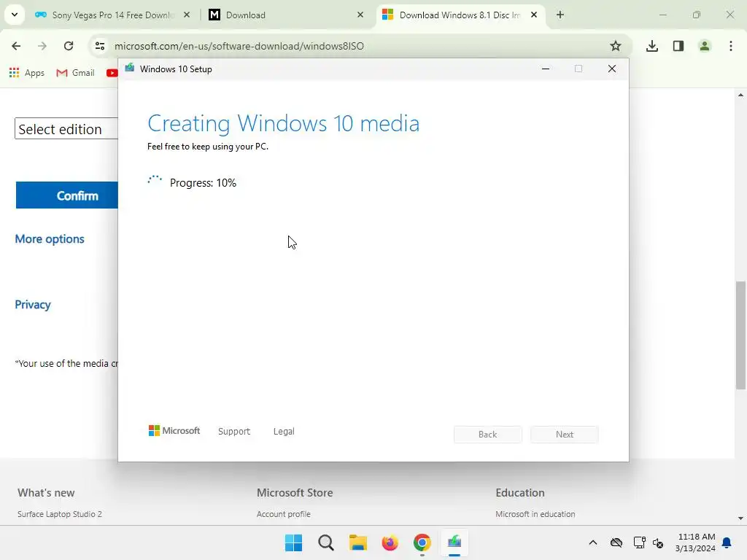Screen dimensions: 747x560
Task: Click the Next button in Setup
Action: (565, 435)
